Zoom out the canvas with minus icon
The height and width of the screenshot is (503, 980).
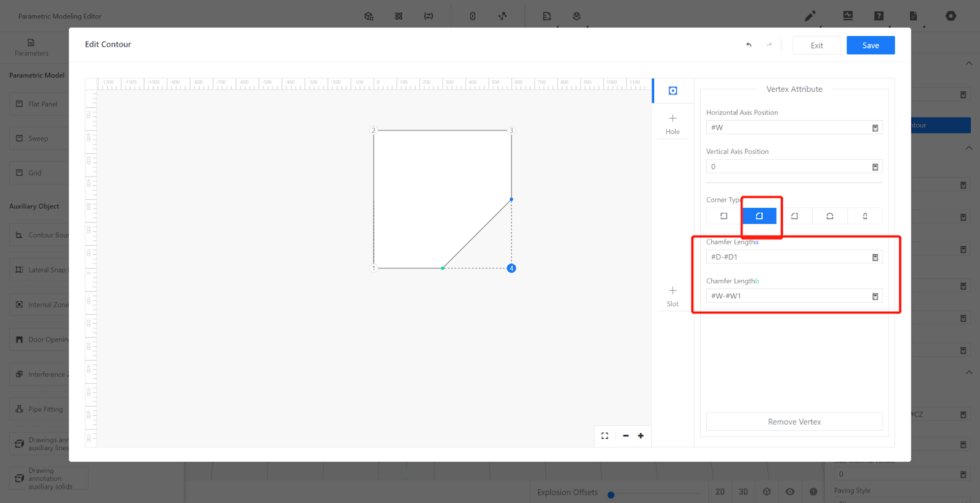625,436
